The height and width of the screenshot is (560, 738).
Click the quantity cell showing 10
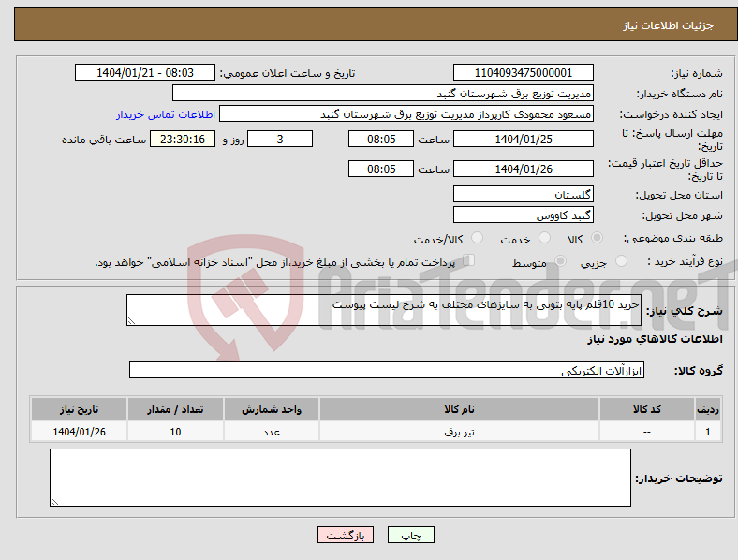(x=175, y=432)
